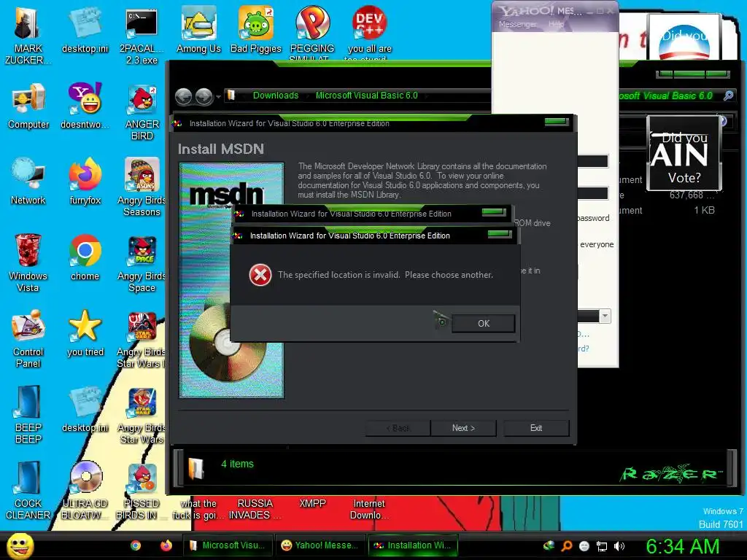Click the Yahoo ID field in Yahoo Messenger

pyautogui.click(x=592, y=161)
